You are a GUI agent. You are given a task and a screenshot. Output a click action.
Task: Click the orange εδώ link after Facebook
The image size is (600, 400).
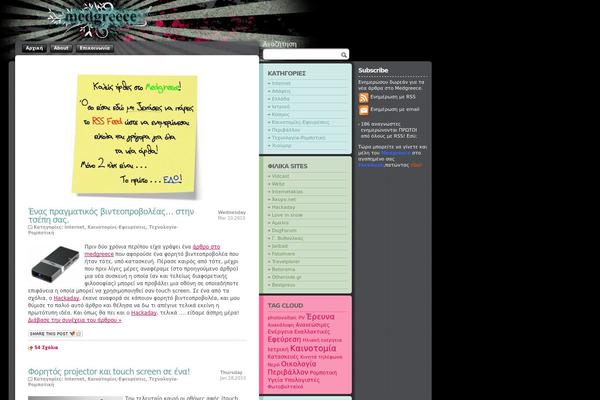416,165
